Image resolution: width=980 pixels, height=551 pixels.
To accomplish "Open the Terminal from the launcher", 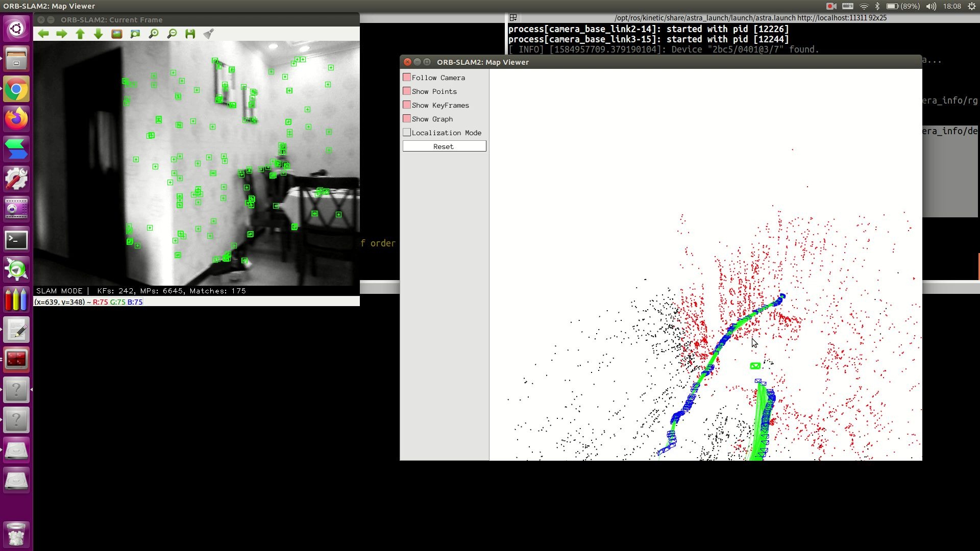I will click(x=16, y=239).
